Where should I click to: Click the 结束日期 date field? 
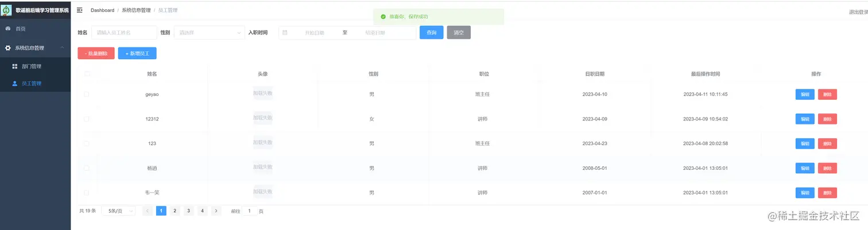(x=375, y=33)
